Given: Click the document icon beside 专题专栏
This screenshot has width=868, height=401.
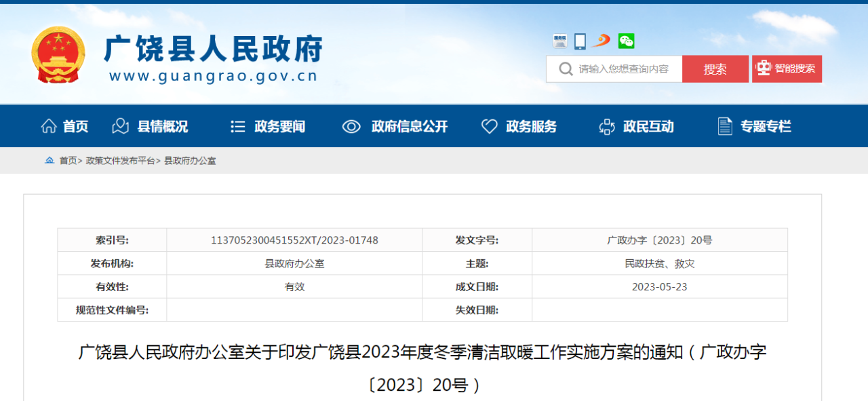Looking at the screenshot, I should tap(725, 126).
